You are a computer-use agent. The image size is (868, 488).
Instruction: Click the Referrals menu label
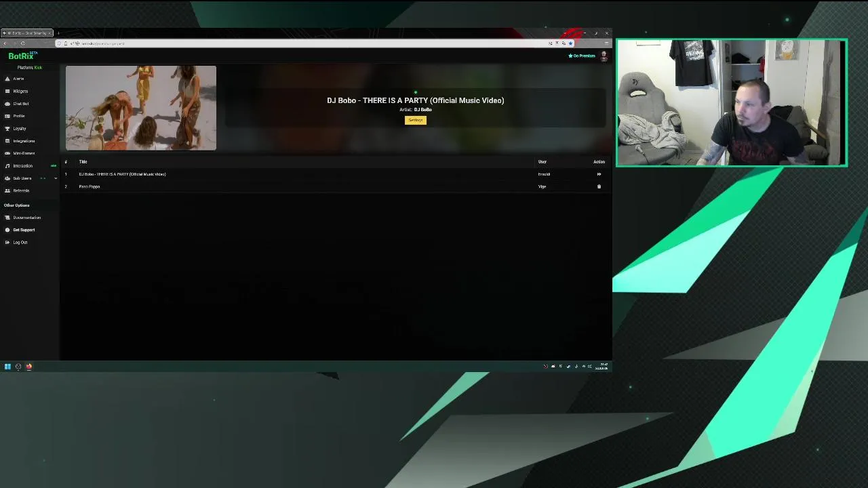[21, 190]
